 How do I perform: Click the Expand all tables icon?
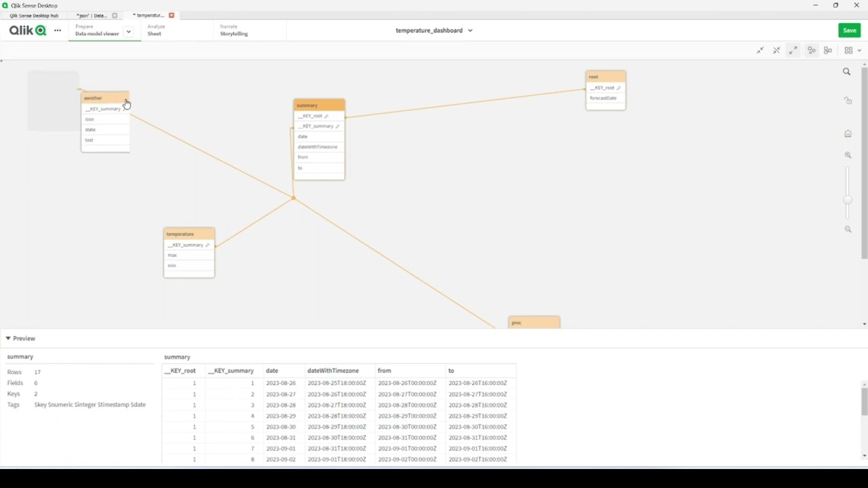[793, 50]
